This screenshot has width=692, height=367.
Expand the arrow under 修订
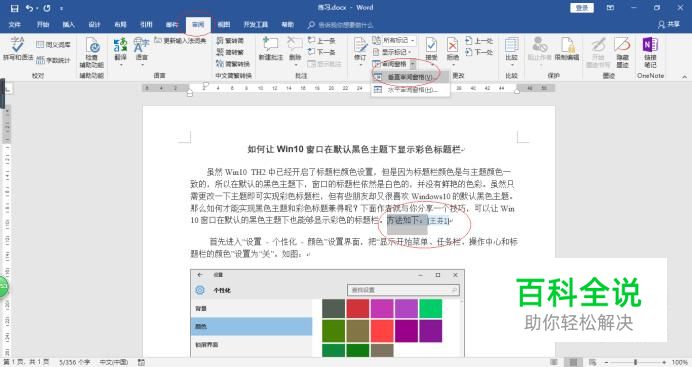tap(360, 65)
